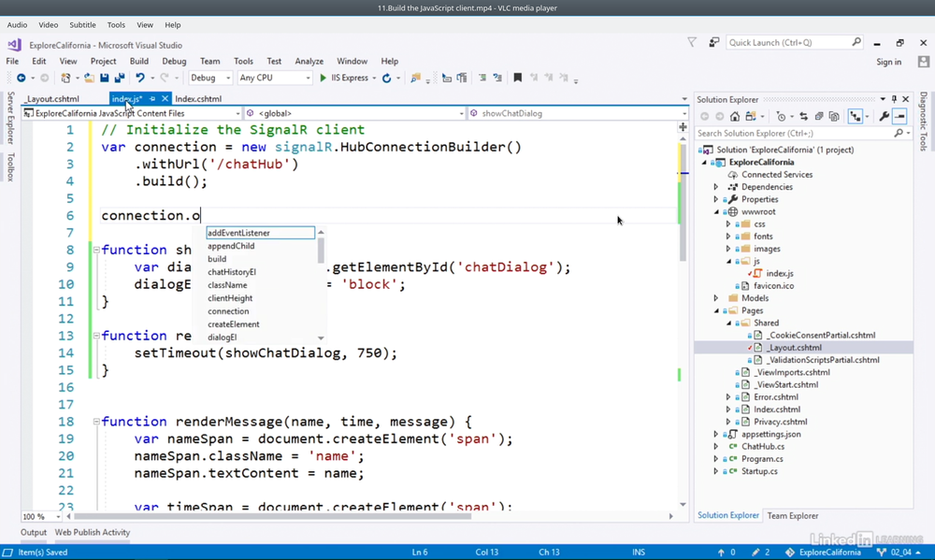Viewport: 935px width, 560px height.
Task: Click Collapse All icon in Solution Explorer
Action: tap(819, 116)
